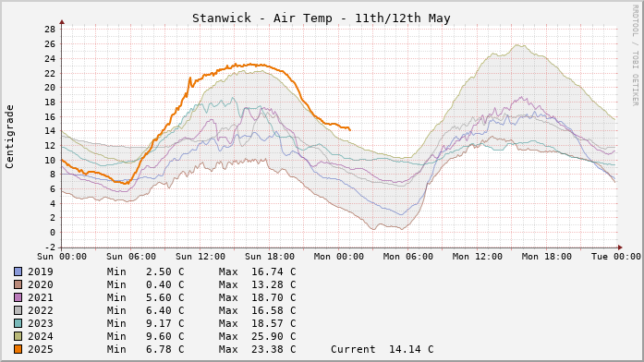Click the 2022 Min value '6.40 C'
The height and width of the screenshot is (362, 644).
165,310
